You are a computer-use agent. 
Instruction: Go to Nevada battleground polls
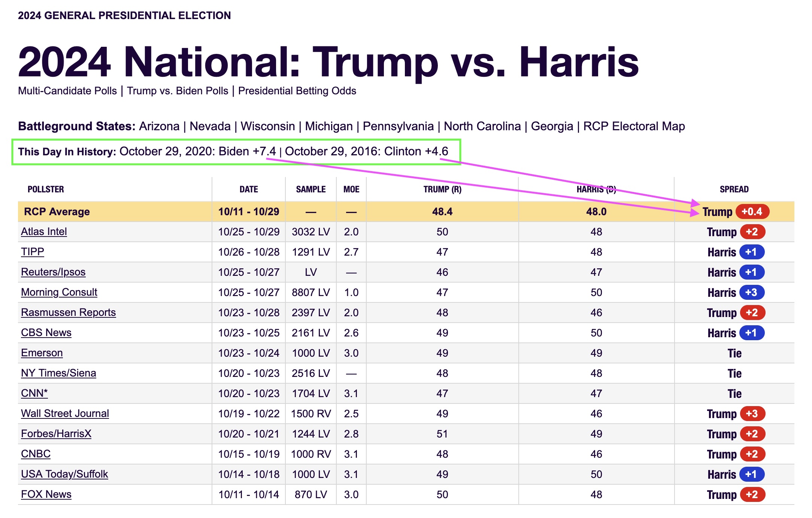pyautogui.click(x=210, y=126)
